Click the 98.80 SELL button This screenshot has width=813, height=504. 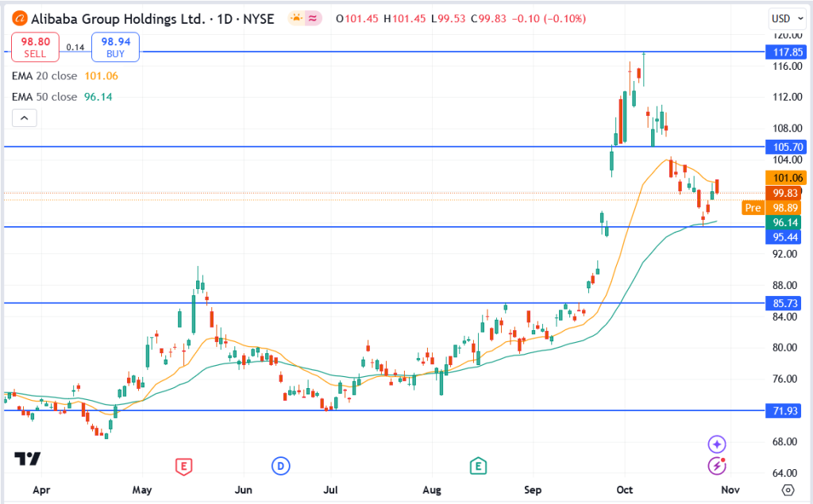[x=35, y=47]
